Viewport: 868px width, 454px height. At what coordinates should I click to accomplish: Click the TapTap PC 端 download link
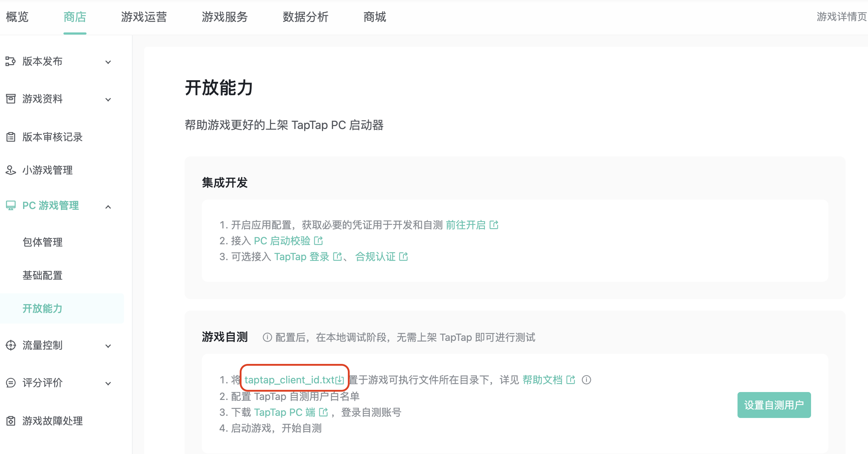pos(285,412)
